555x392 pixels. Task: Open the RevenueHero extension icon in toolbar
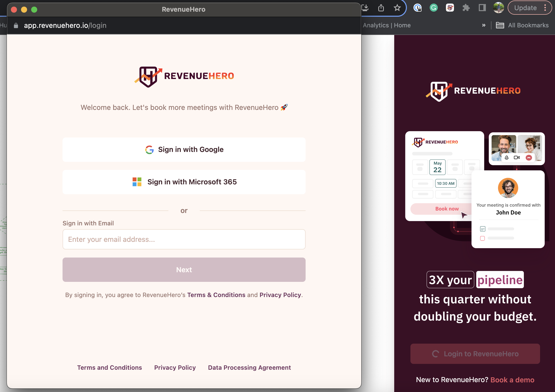[x=450, y=8]
